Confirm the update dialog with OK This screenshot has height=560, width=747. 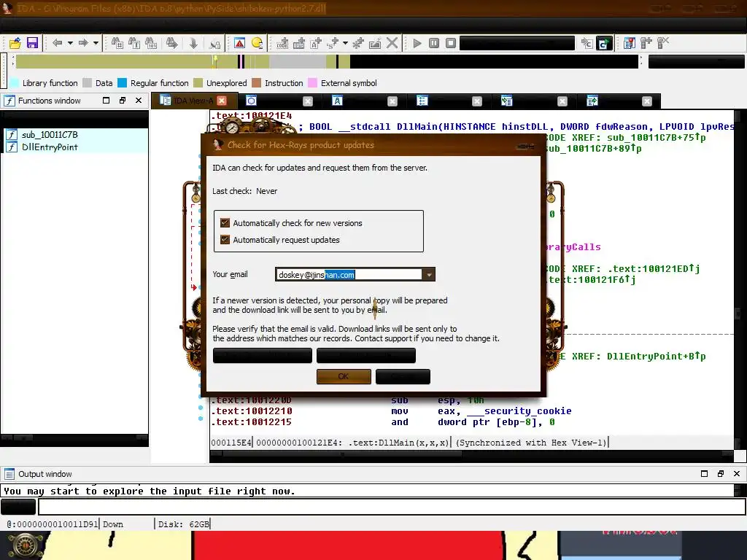click(x=344, y=377)
